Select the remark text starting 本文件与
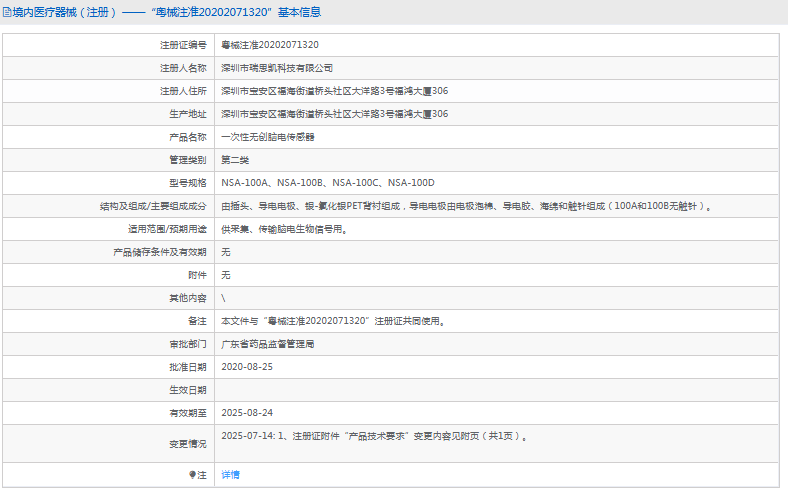The height and width of the screenshot is (495, 788). click(x=333, y=321)
